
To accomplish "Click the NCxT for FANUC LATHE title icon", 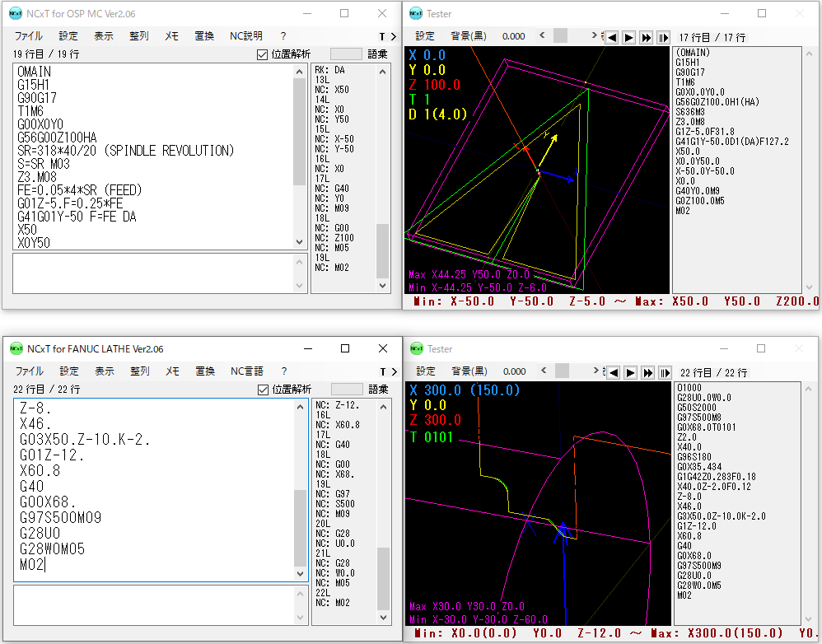I will [16, 348].
